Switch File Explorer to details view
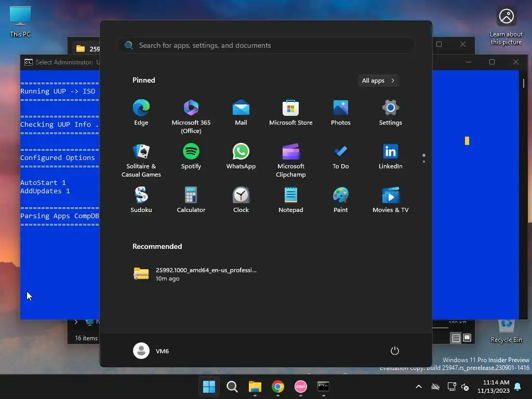The image size is (532, 399). (456, 338)
